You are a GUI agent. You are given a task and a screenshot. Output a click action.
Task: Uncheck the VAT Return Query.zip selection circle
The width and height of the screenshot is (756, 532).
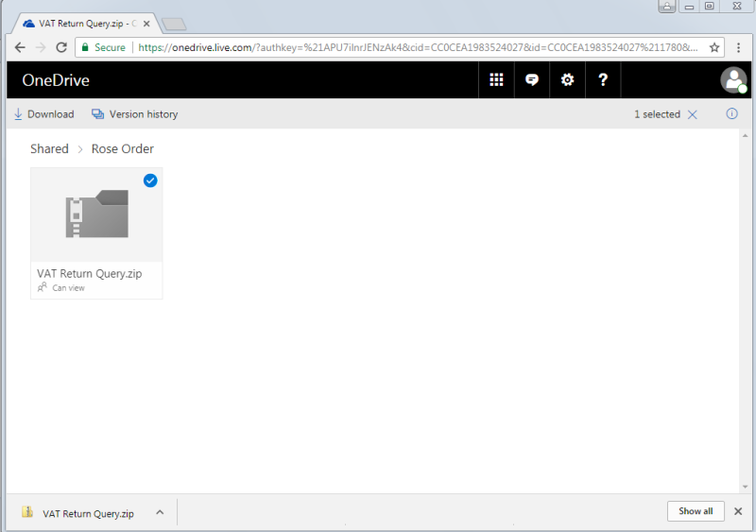coord(150,180)
